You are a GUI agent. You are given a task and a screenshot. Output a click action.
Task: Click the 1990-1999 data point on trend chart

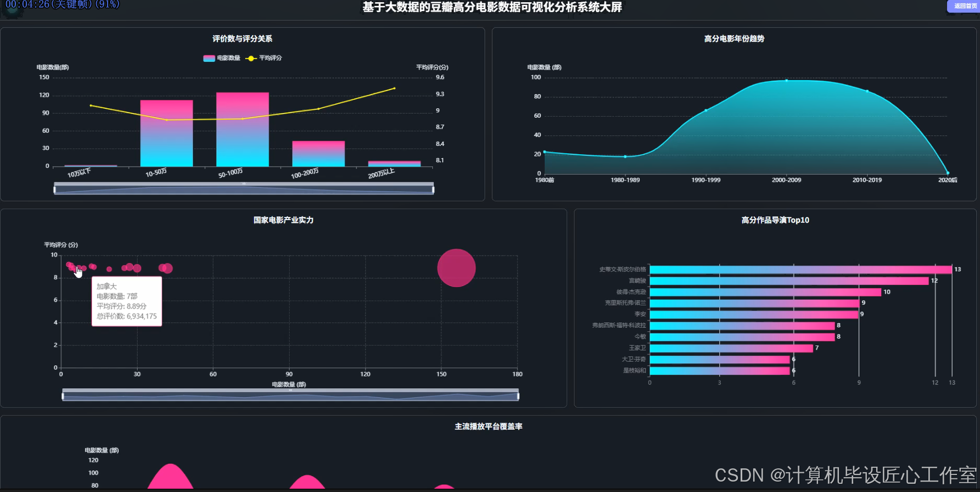point(706,110)
